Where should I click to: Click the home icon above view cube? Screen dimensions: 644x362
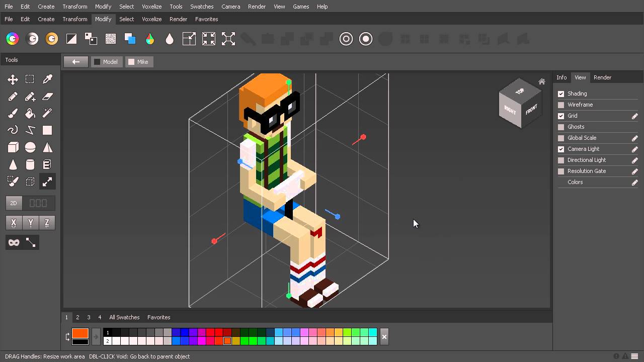click(541, 81)
